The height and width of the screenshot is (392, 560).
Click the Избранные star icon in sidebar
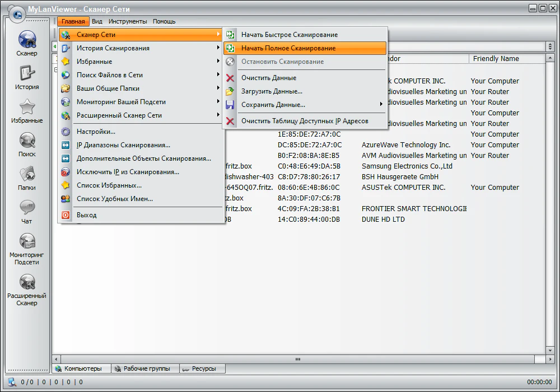click(27, 108)
